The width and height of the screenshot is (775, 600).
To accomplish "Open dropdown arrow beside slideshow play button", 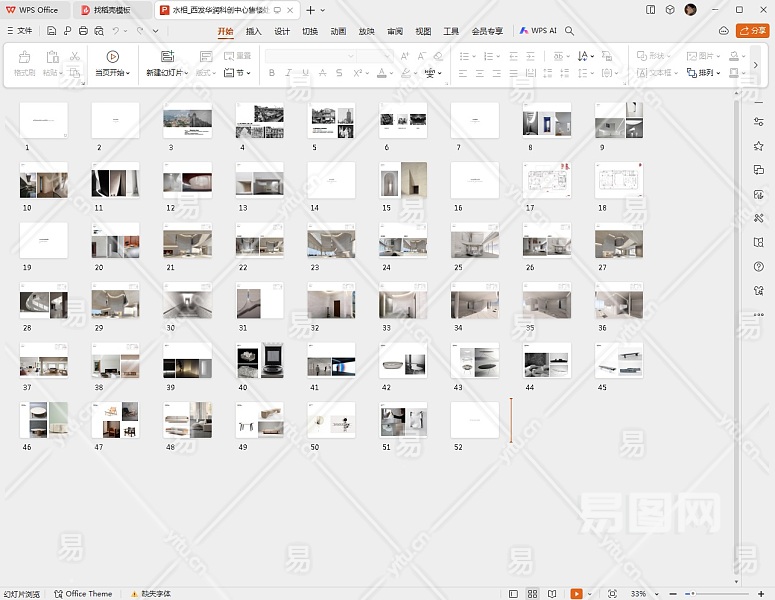I will coord(591,594).
